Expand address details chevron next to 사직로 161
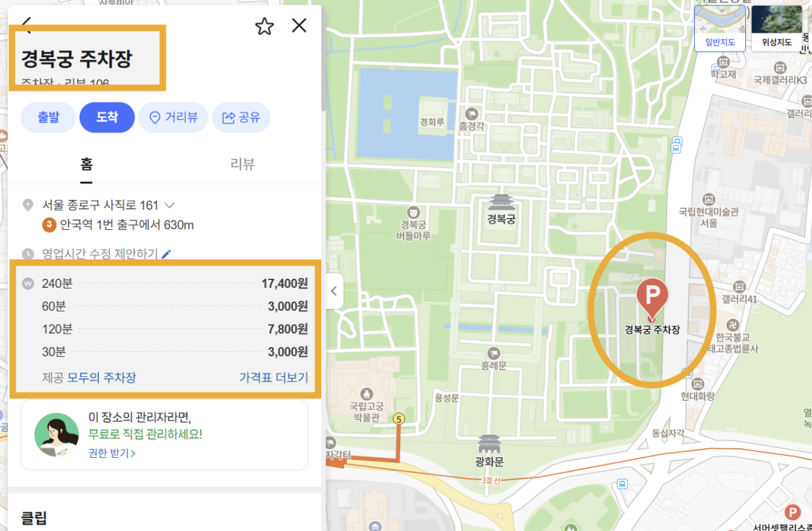This screenshot has width=812, height=531. tap(169, 206)
